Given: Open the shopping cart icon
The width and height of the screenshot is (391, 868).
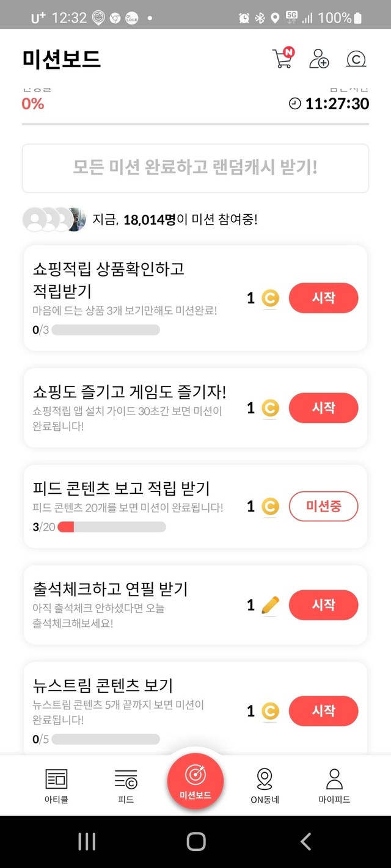Looking at the screenshot, I should (x=282, y=59).
